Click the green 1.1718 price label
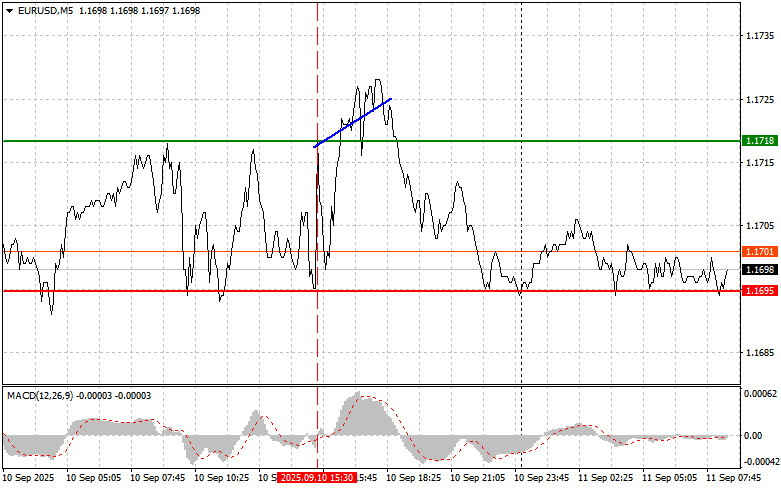Viewport: 781px width, 489px height. (x=759, y=141)
